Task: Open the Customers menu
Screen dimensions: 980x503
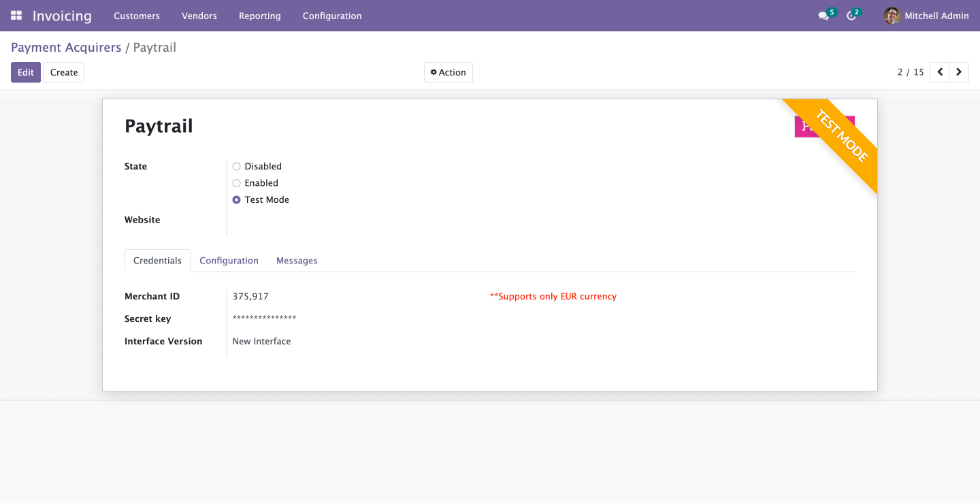Action: [x=137, y=16]
